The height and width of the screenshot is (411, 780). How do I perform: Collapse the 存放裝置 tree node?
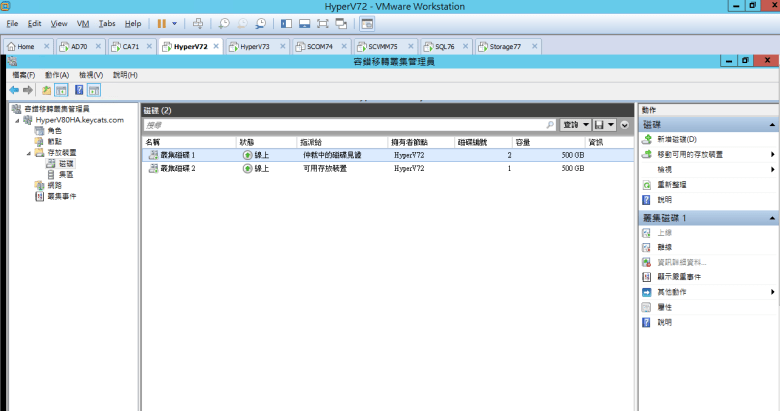pyautogui.click(x=29, y=152)
